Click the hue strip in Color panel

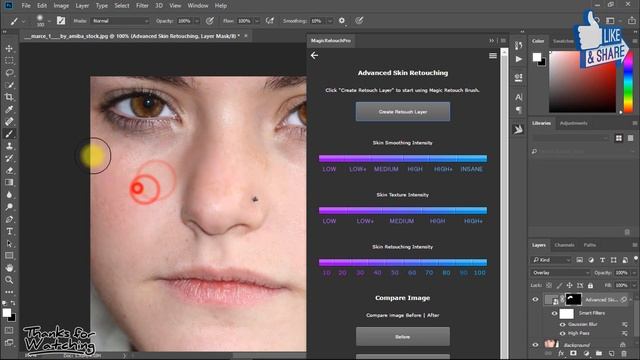pyautogui.click(x=628, y=82)
